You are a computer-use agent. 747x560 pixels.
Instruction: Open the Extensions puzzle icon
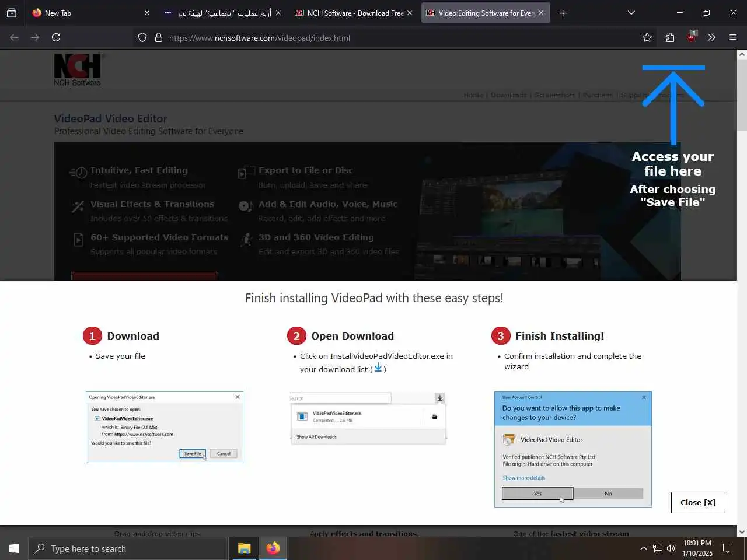click(670, 38)
